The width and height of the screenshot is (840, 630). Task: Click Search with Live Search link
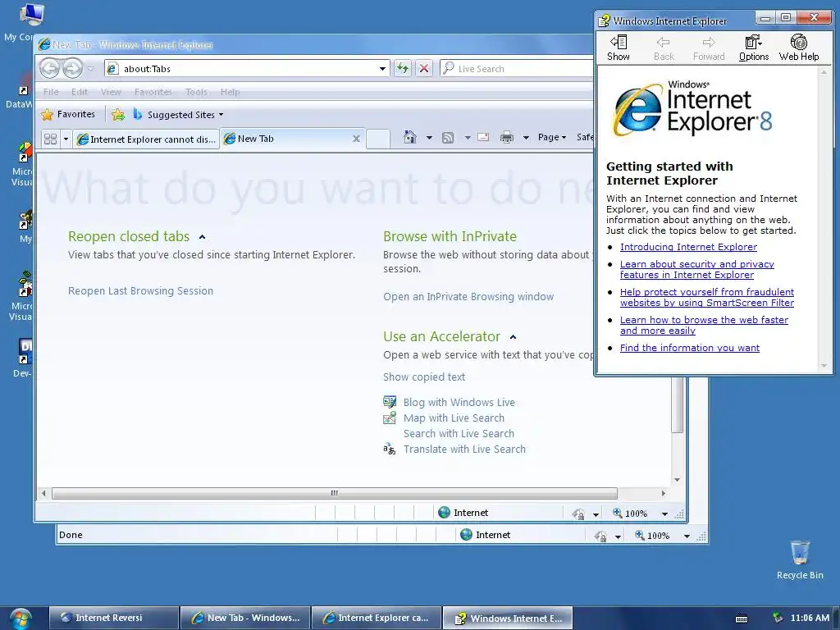459,433
